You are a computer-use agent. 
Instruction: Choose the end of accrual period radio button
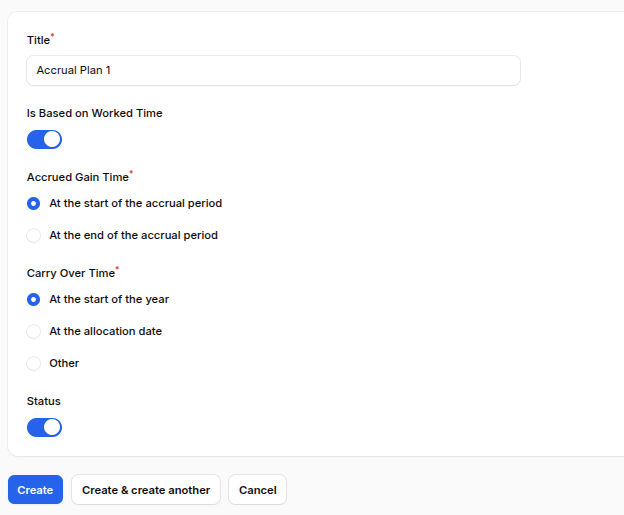point(34,236)
